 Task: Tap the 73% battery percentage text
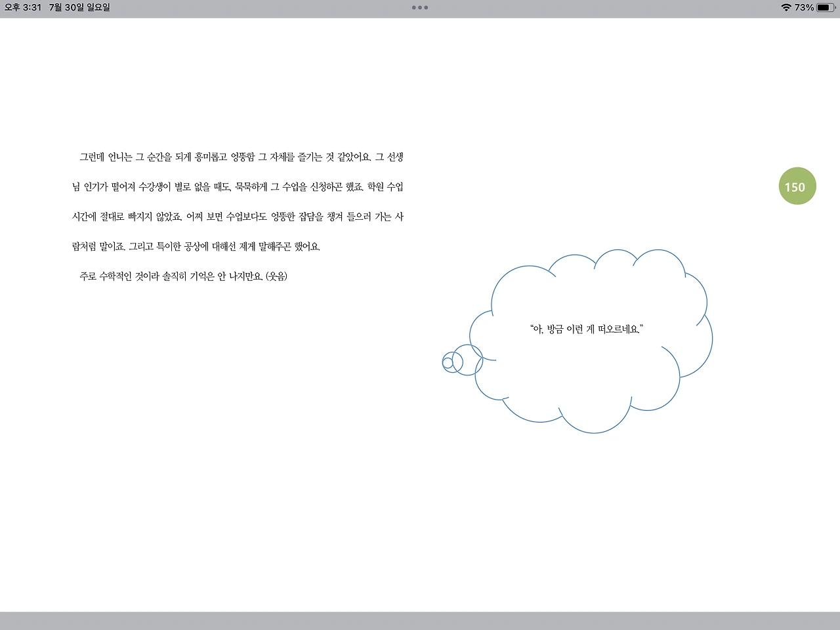806,7
